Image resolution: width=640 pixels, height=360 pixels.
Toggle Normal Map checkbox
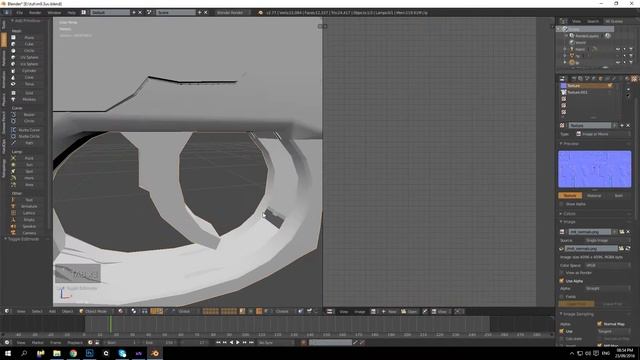coord(600,324)
